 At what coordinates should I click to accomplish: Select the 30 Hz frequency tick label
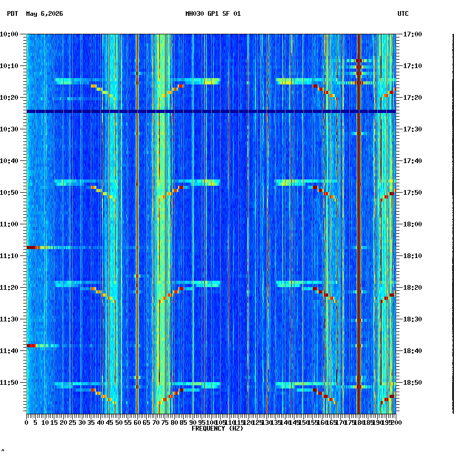tap(82, 423)
